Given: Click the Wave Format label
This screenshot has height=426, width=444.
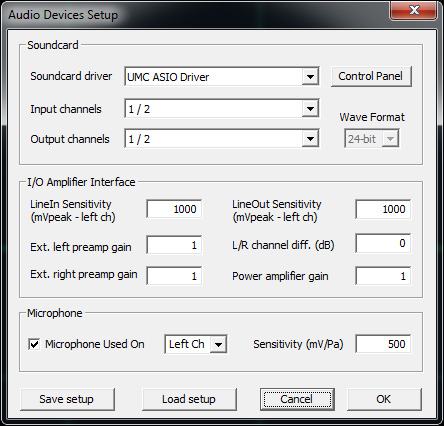Looking at the screenshot, I should click(372, 117).
